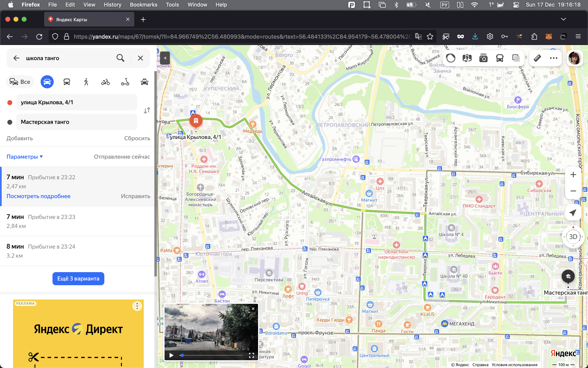Screen dimensions: 588x368
Task: Open a new browser tab
Action: click(143, 19)
